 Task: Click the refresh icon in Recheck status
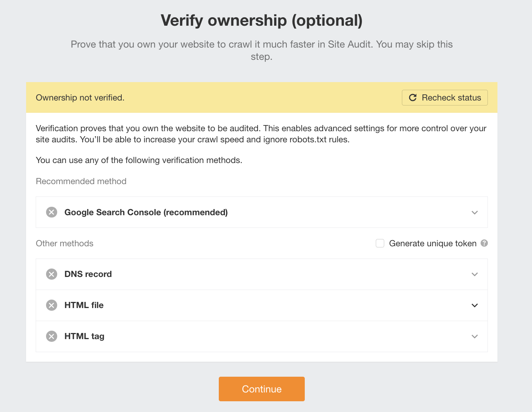click(413, 97)
